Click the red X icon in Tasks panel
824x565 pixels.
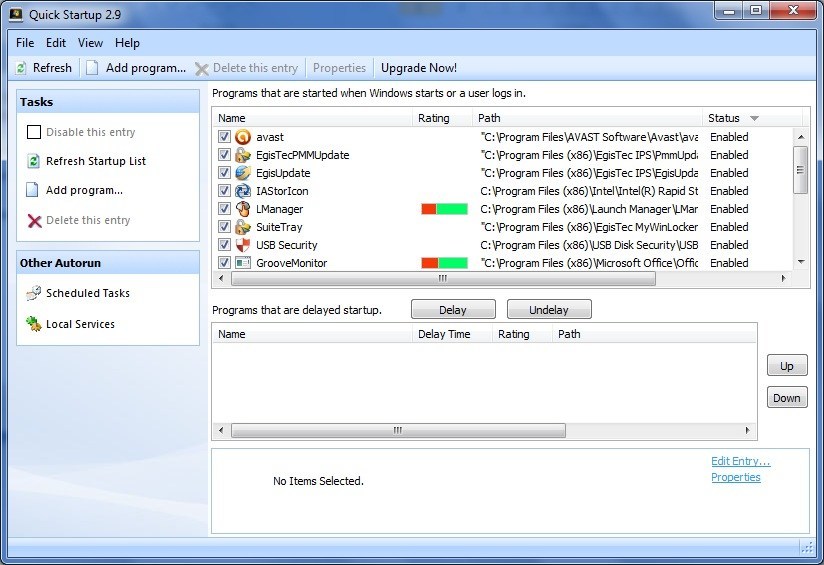pos(34,221)
